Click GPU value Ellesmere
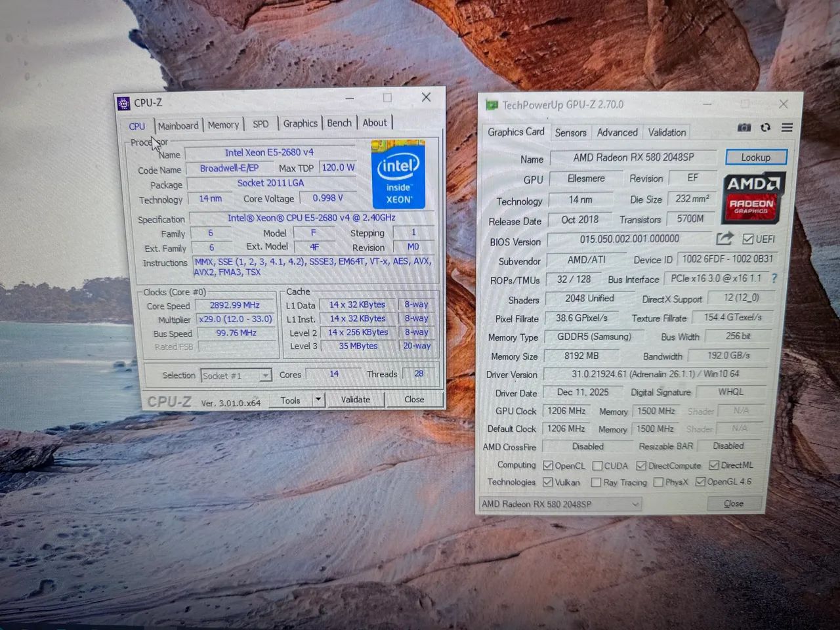The image size is (840, 630). [x=586, y=178]
